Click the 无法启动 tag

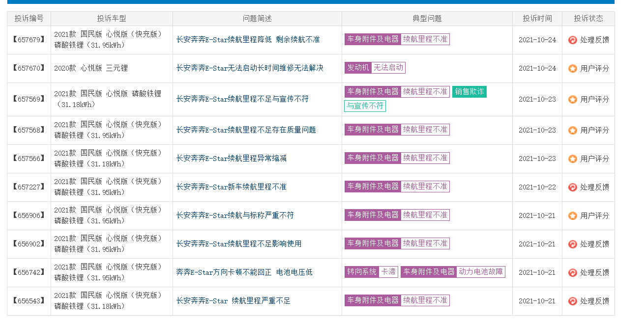coord(388,68)
